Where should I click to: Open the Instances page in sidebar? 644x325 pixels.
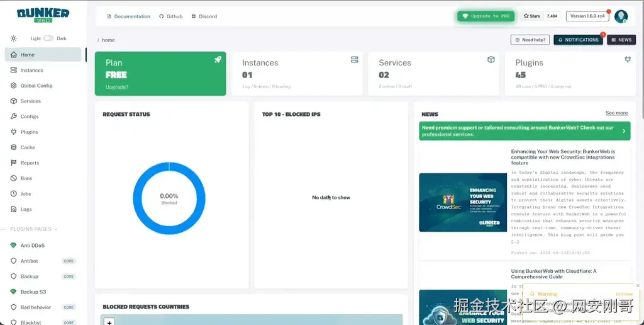tap(43, 71)
